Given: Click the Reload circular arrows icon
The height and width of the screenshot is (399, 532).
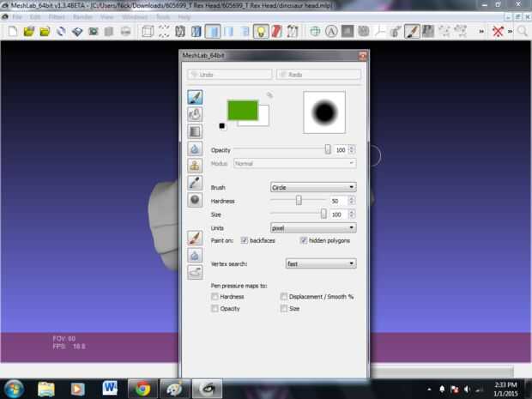Looking at the screenshot, I should (x=61, y=32).
